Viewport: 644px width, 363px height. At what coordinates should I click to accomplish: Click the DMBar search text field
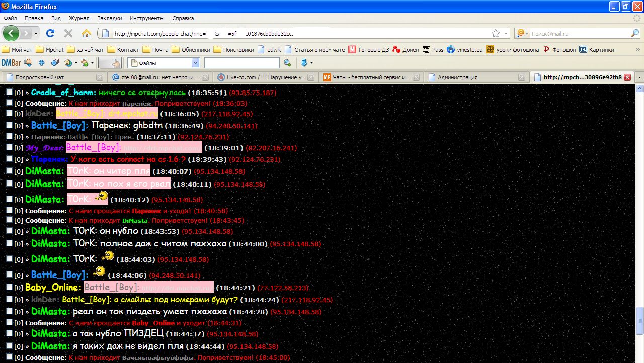click(x=242, y=63)
